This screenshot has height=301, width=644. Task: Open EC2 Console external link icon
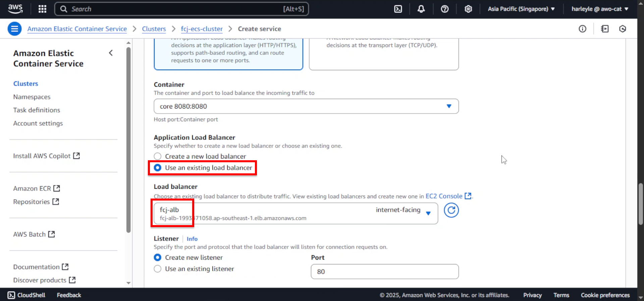[468, 196]
